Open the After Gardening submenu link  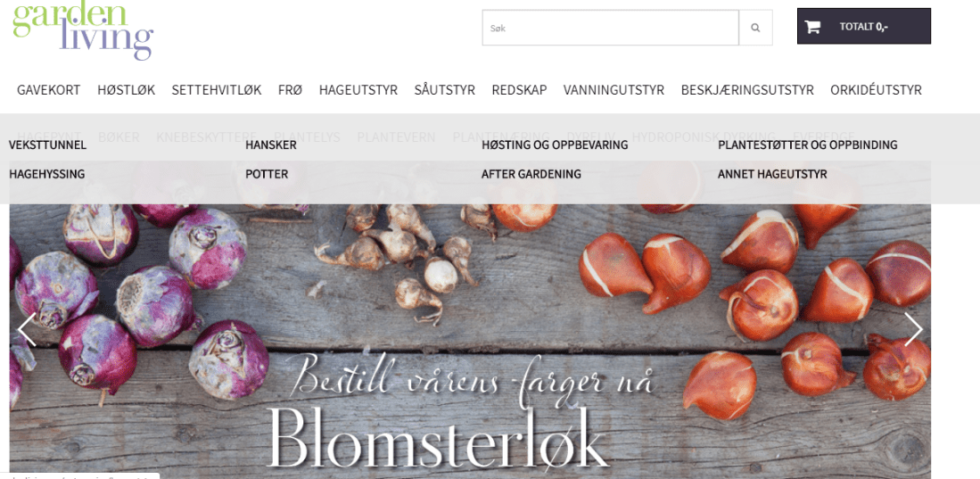(x=531, y=175)
